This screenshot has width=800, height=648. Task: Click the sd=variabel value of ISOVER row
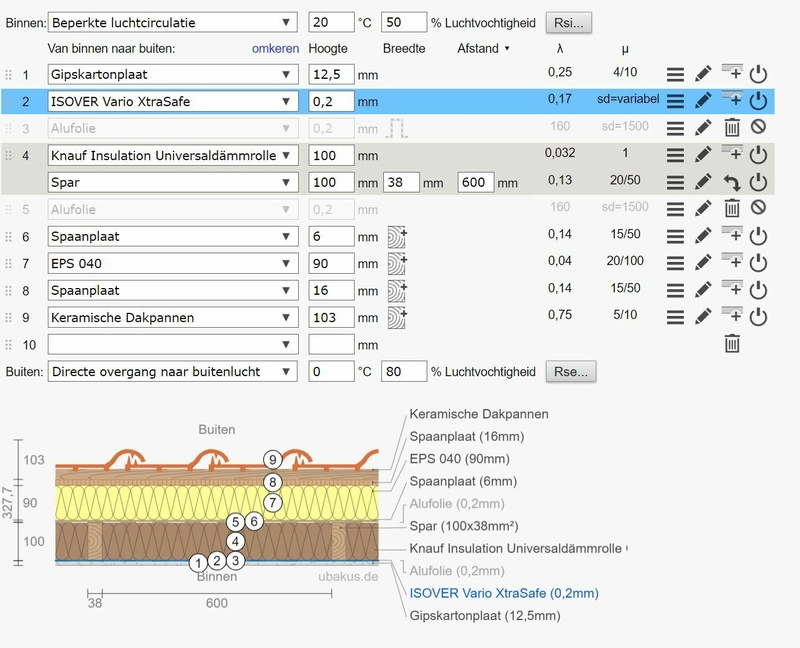tap(628, 99)
